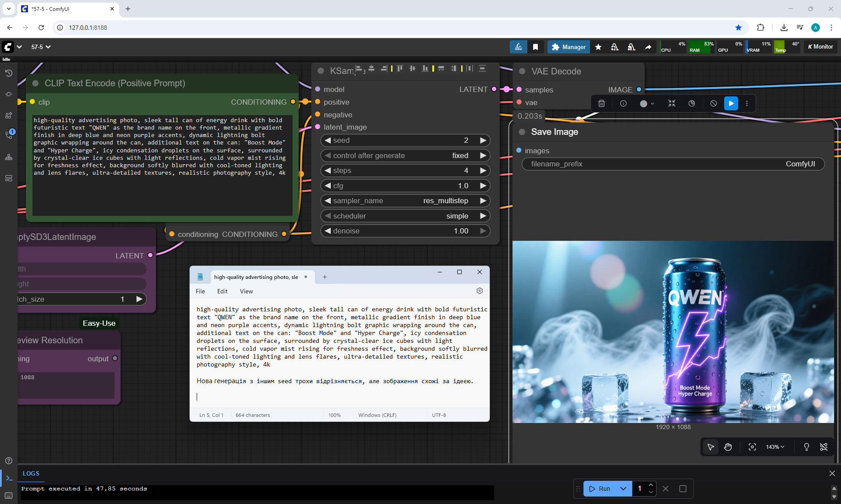Click the fit view icon
The image size is (841, 504).
(x=752, y=447)
